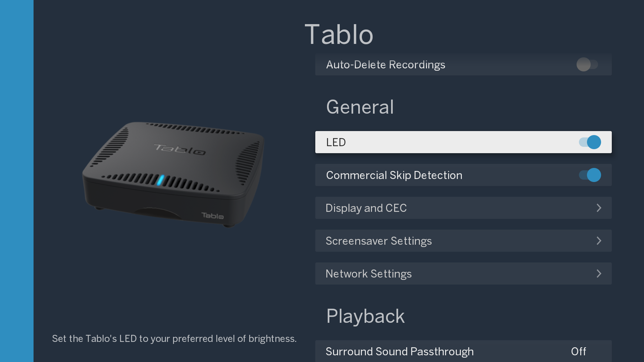Image resolution: width=644 pixels, height=362 pixels.
Task: Click the LED brightness description text
Action: click(x=174, y=339)
